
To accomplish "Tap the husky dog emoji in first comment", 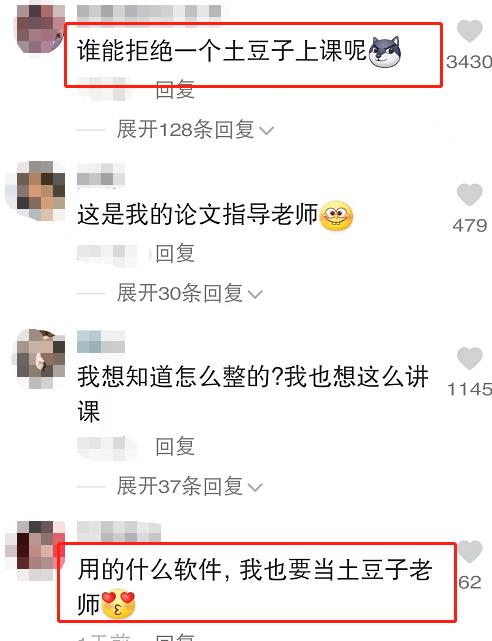I will [x=385, y=52].
